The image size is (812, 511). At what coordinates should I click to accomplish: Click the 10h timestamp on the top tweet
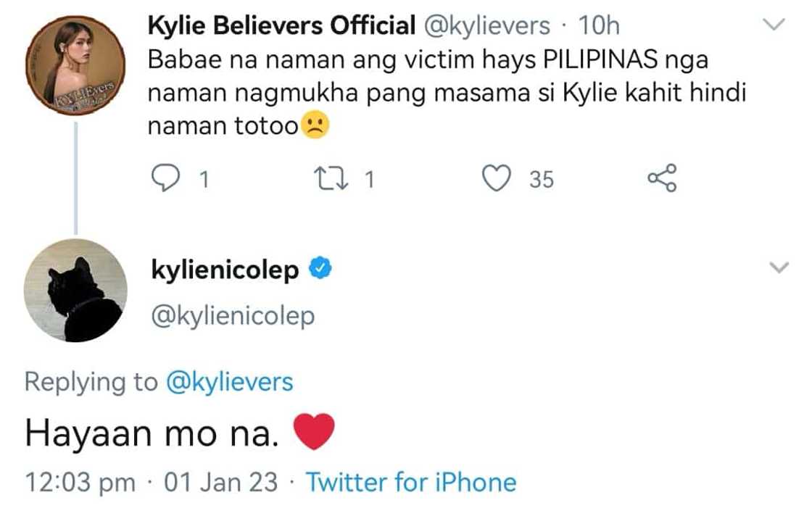[599, 26]
